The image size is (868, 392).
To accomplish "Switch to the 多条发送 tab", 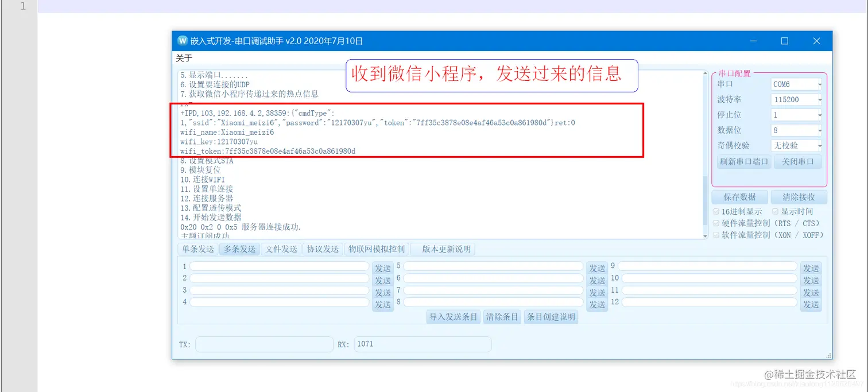I will click(239, 249).
